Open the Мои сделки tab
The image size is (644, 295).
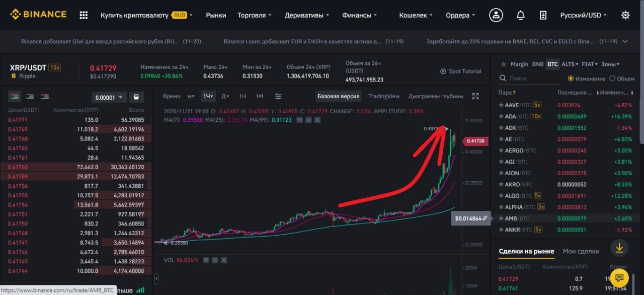point(581,251)
